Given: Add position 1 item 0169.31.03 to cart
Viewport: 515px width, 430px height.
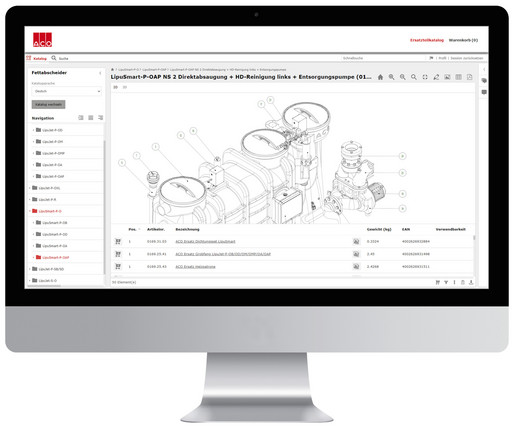Looking at the screenshot, I should (x=118, y=241).
